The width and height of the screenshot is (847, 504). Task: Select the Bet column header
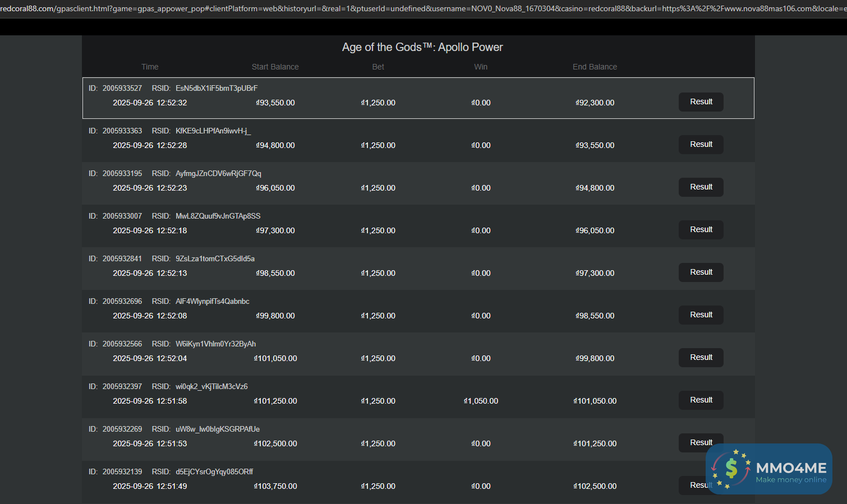point(378,67)
